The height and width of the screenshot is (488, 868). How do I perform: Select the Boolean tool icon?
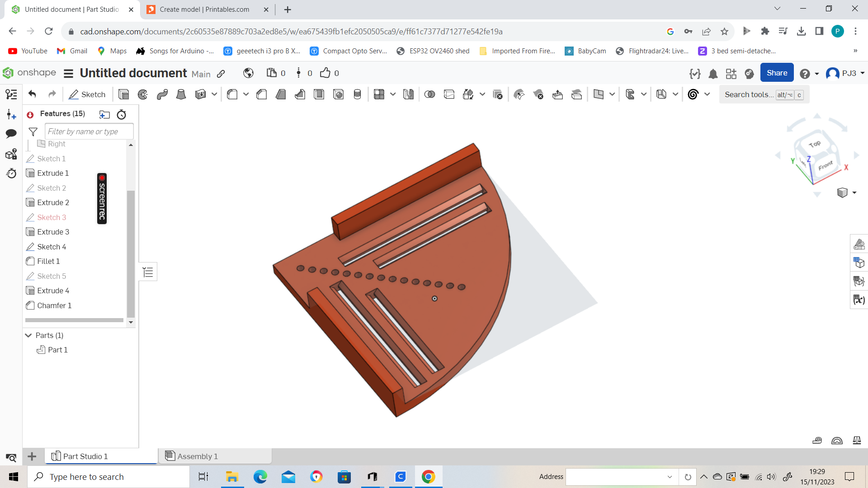[430, 94]
